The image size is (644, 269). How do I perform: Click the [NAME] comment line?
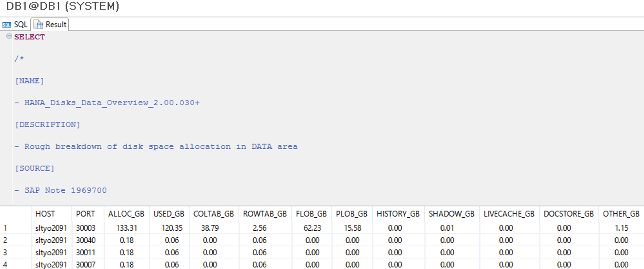(x=29, y=81)
